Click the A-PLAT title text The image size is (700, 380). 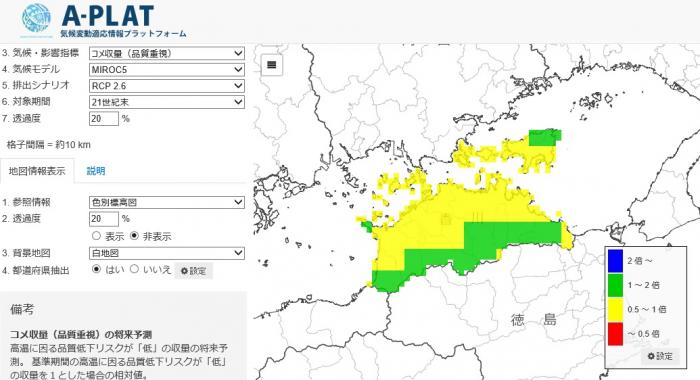108,16
